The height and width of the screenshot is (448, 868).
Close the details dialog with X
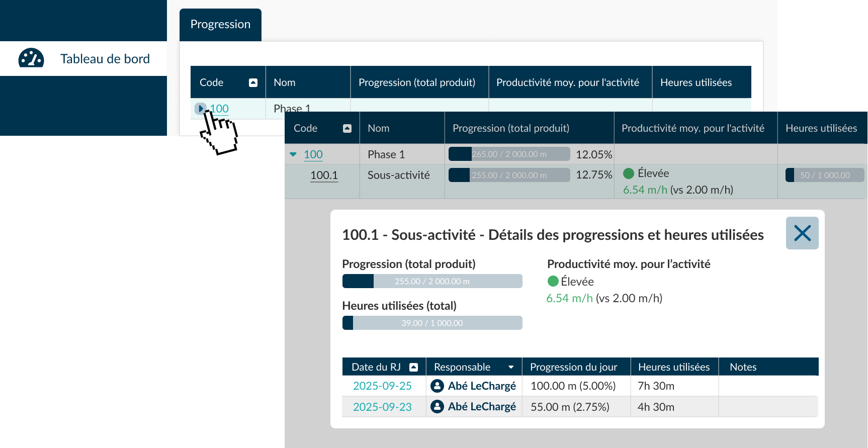click(x=802, y=233)
